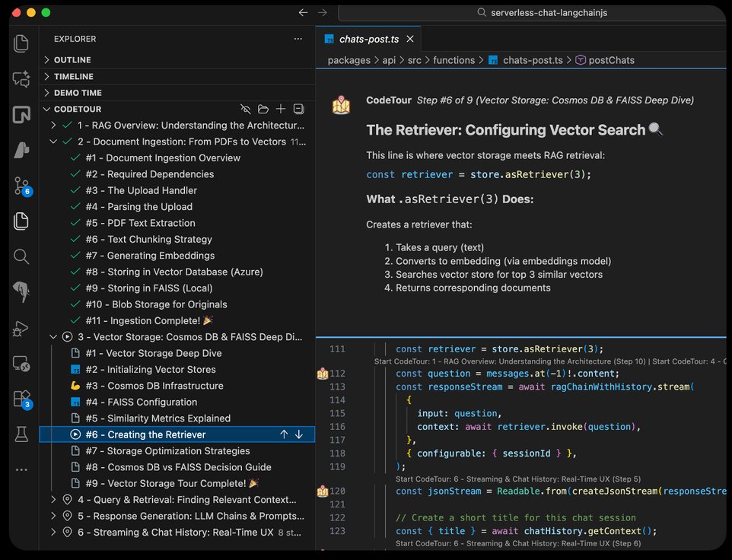Collapse tour '2 - Document Ingestion: From PDFs to Vectors'
This screenshot has width=732, height=560.
click(53, 141)
